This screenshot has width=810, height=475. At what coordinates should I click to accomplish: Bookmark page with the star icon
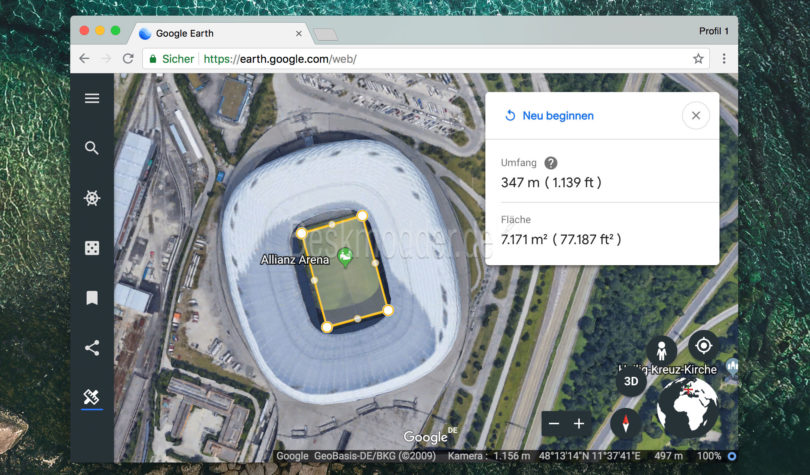pyautogui.click(x=698, y=59)
